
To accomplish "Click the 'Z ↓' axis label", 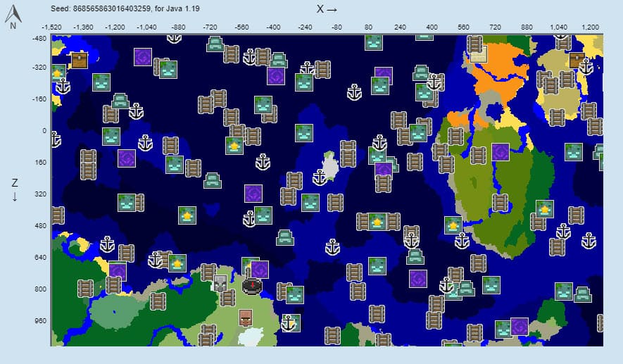I will [x=15, y=189].
